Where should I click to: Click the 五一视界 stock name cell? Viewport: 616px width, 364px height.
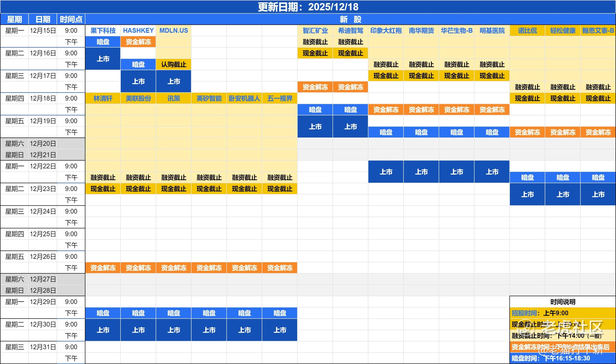click(x=280, y=98)
